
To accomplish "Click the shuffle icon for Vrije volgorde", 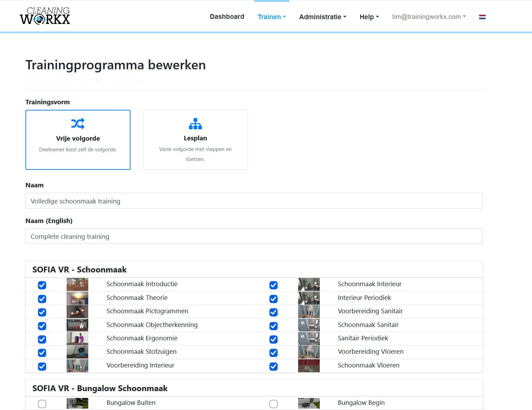I will click(x=78, y=124).
